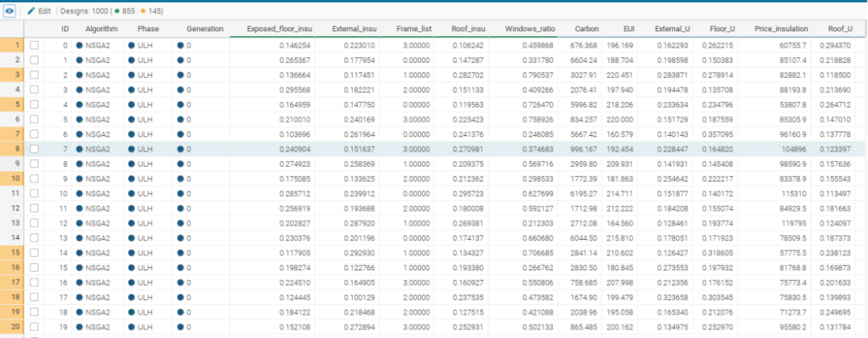
Task: Click the Edit pencil button
Action: 39,11
